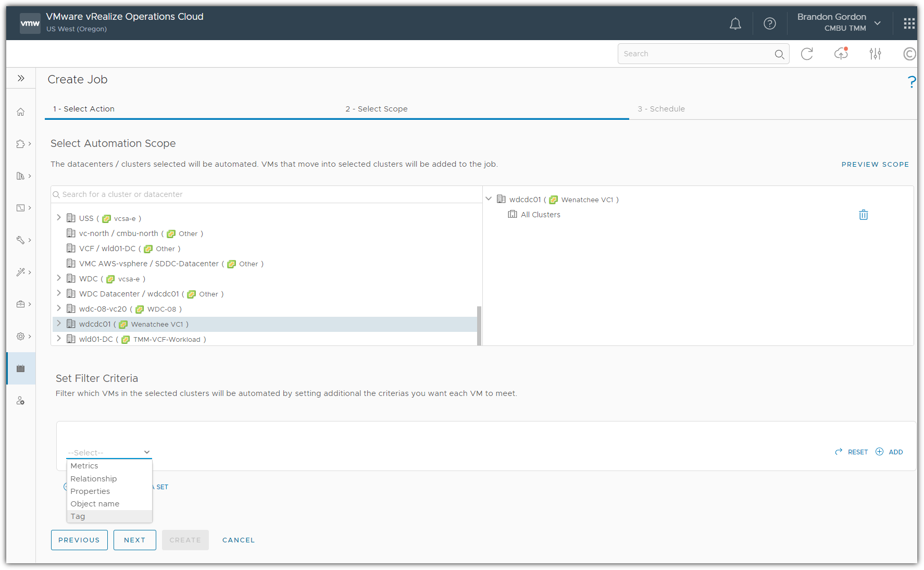
Task: Go to Home in left sidebar
Action: coord(21,112)
